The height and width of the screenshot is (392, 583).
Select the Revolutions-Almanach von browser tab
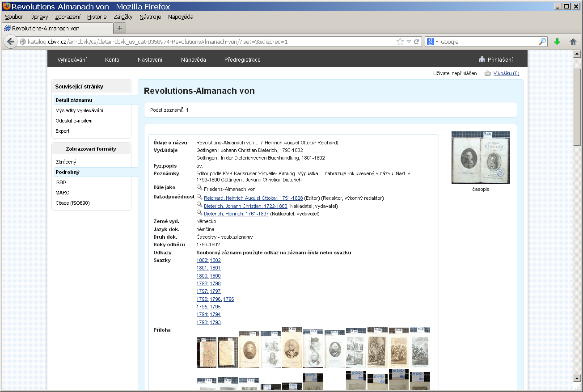click(x=57, y=28)
